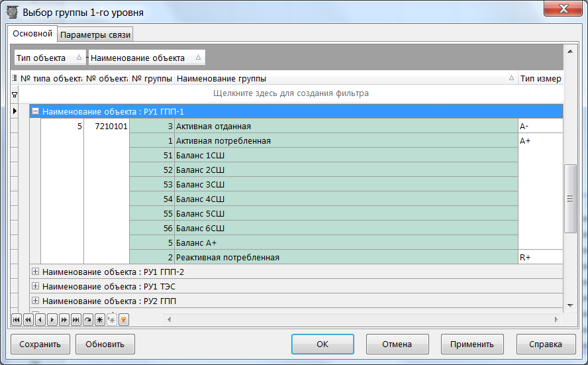This screenshot has width=588, height=365.
Task: Click the filter row to create filter
Action: pos(291,93)
